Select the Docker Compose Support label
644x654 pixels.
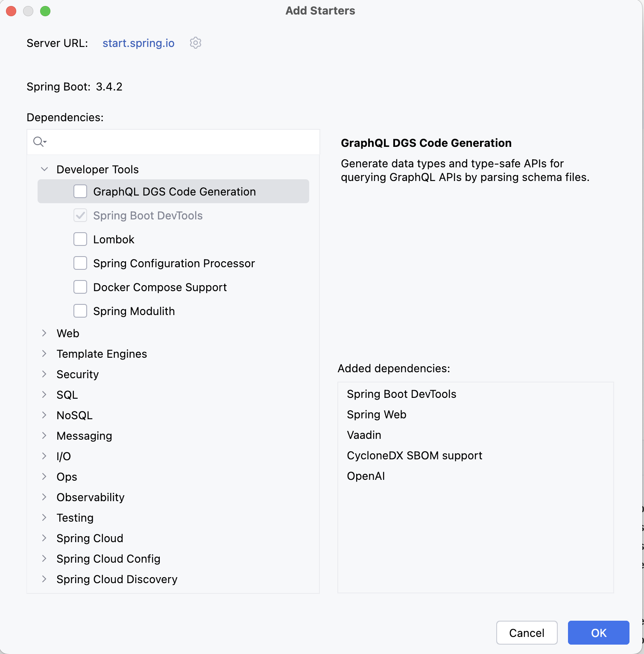(160, 287)
